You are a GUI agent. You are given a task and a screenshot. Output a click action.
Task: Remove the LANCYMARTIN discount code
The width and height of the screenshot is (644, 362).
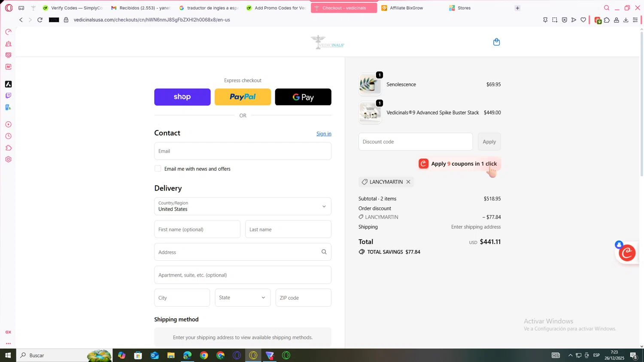coord(408,182)
